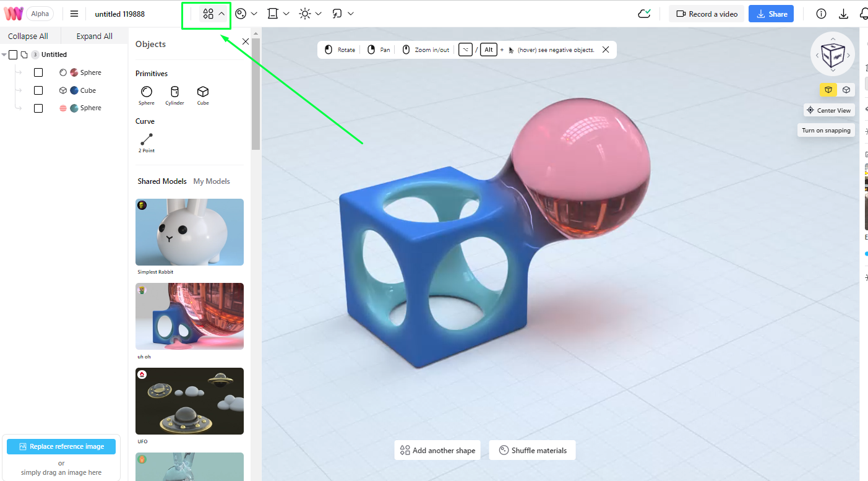Click the project title untitled 119888

coord(120,14)
